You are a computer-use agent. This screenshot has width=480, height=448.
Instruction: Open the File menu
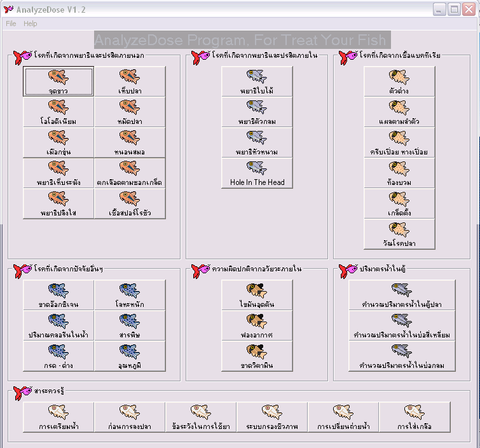pos(11,24)
